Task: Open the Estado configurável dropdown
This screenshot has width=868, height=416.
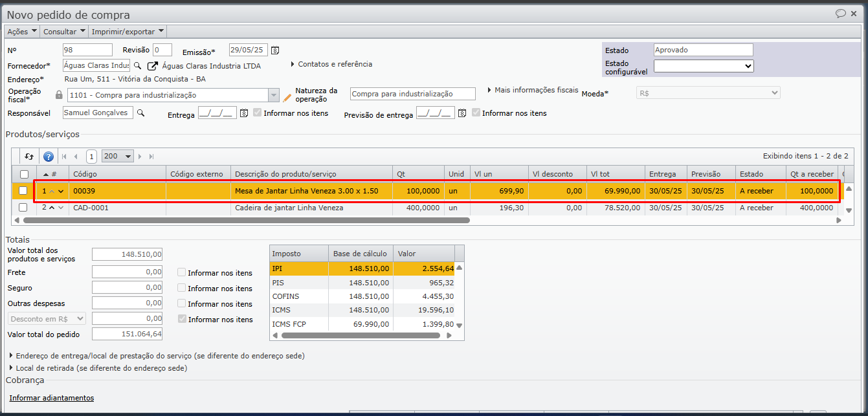Action: pyautogui.click(x=703, y=66)
